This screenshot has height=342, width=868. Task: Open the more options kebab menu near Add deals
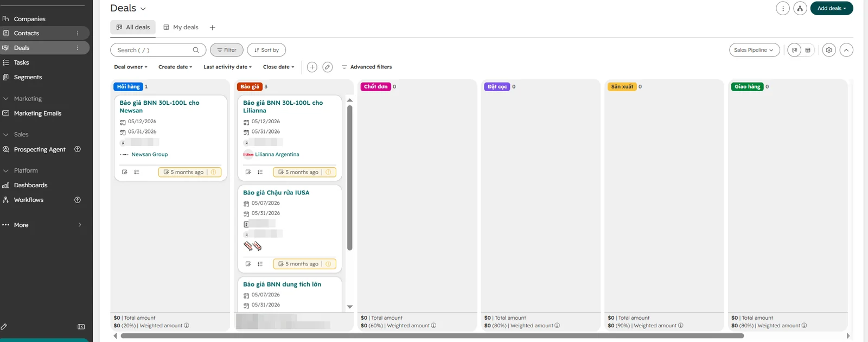[x=783, y=8]
